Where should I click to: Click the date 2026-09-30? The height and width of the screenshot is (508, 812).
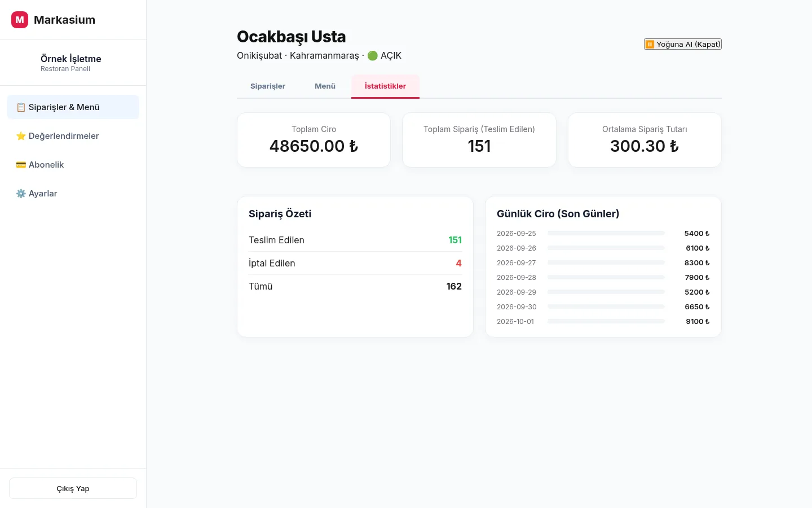point(517,306)
